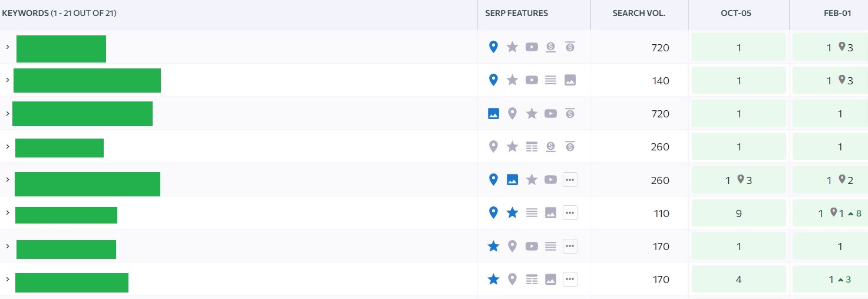
Task: Click the image icon in the 140 volume row
Action: click(570, 80)
